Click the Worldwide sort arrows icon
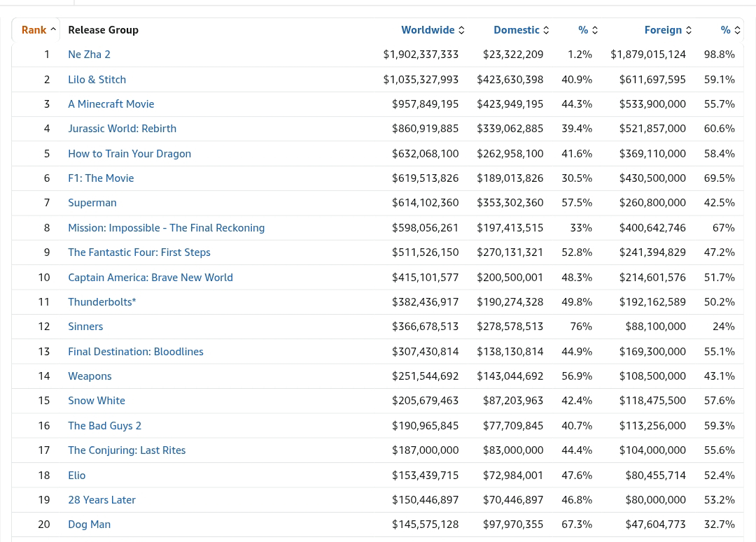Image resolution: width=756 pixels, height=542 pixels. (461, 30)
